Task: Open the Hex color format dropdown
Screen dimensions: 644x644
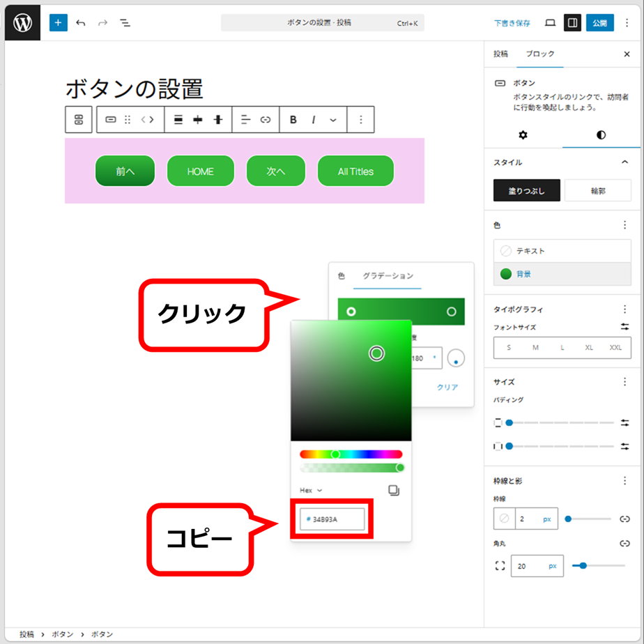Action: click(x=311, y=491)
